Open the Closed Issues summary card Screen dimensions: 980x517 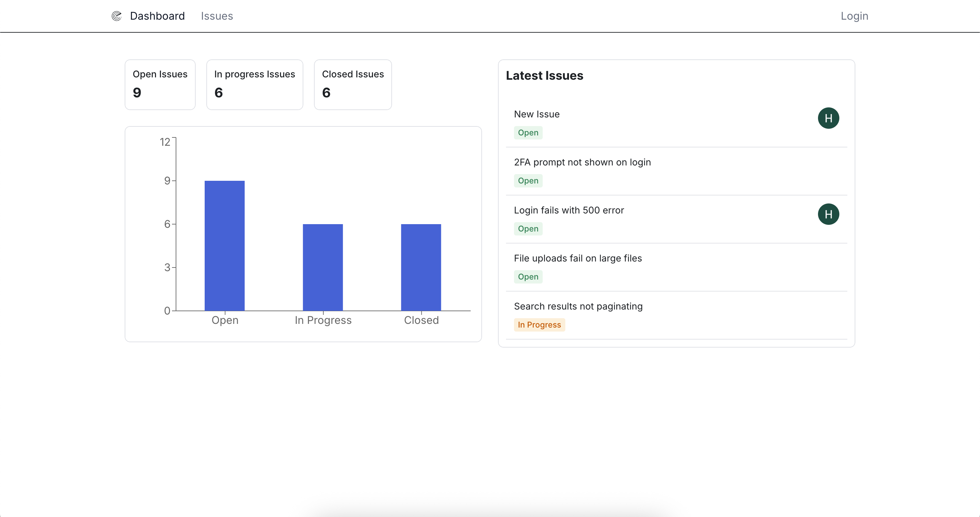coord(353,84)
